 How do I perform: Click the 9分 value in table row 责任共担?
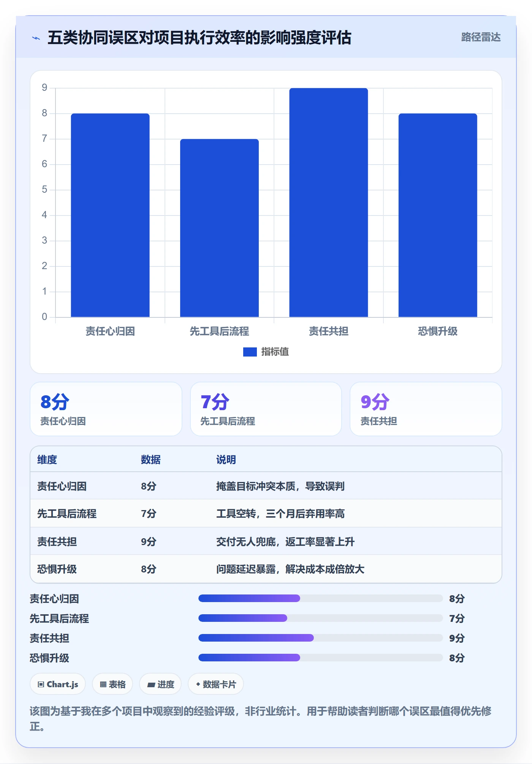[149, 542]
